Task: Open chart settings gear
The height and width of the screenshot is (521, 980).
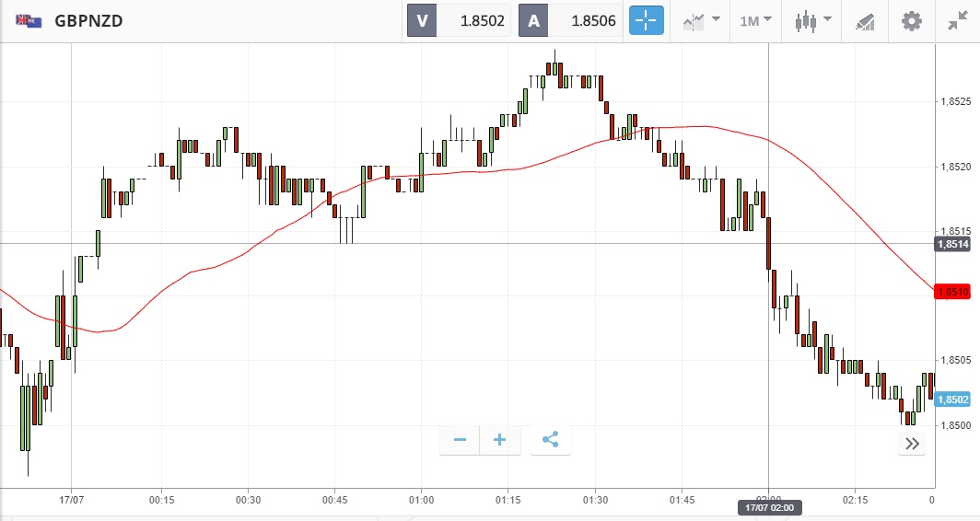Action: [x=911, y=20]
